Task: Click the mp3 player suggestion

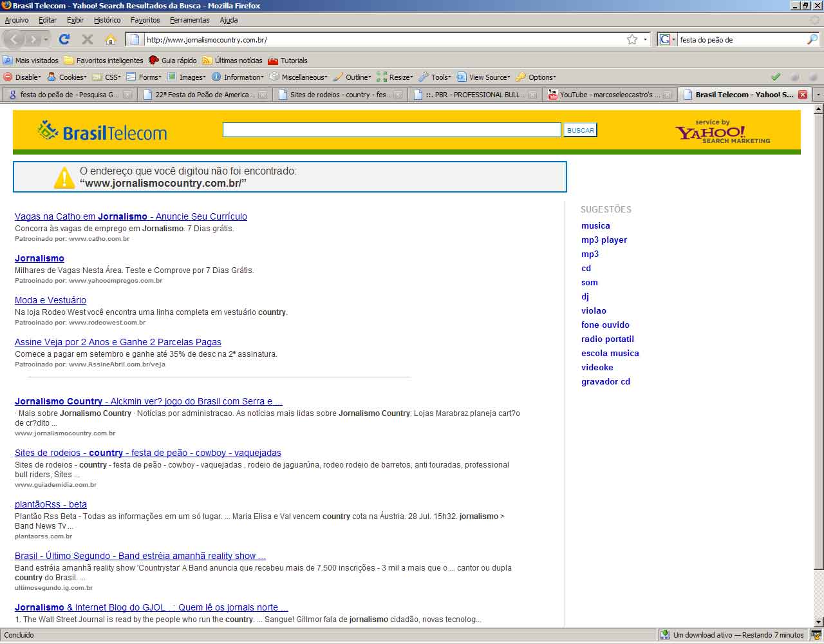Action: (x=604, y=240)
